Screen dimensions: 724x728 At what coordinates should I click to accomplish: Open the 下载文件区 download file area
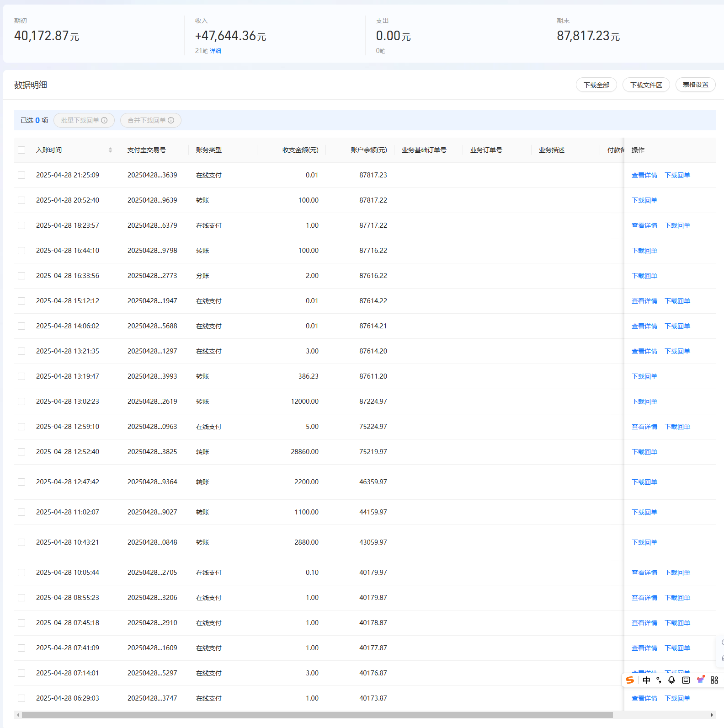(x=646, y=85)
